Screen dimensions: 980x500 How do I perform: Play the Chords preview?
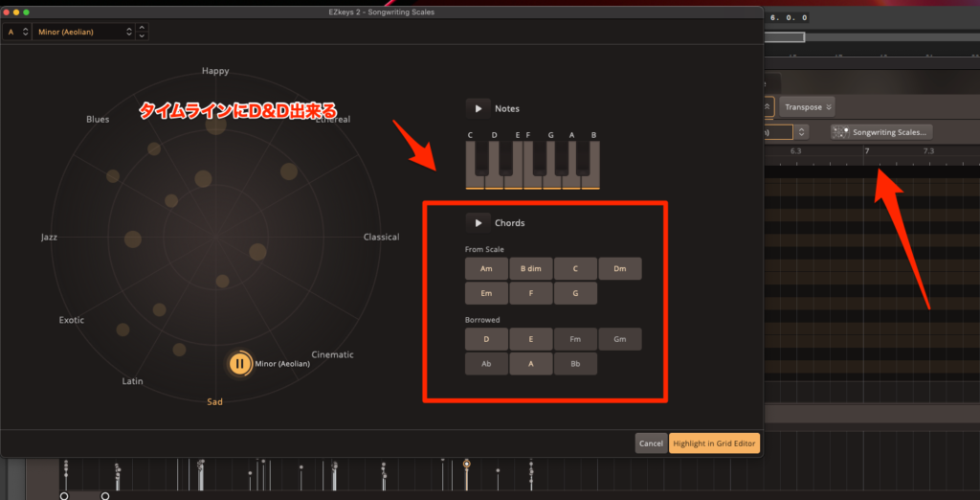[x=478, y=223]
